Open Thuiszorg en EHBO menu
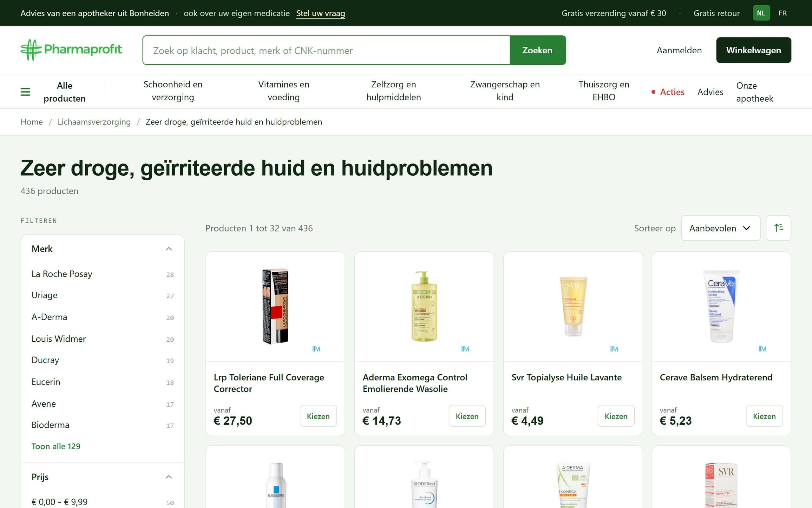Image resolution: width=812 pixels, height=508 pixels. [x=604, y=91]
